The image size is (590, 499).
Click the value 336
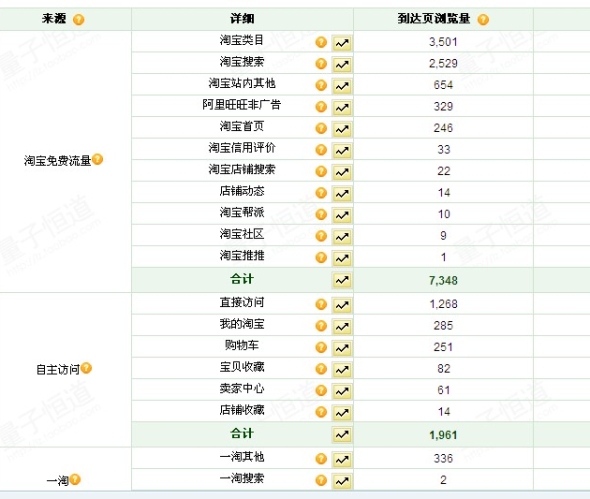pyautogui.click(x=443, y=458)
